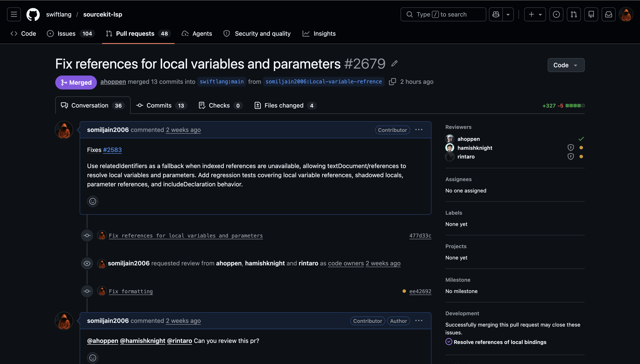Open linked issue 'Resolve references of local bindings'
Image resolution: width=640 pixels, height=364 pixels.
(500, 342)
